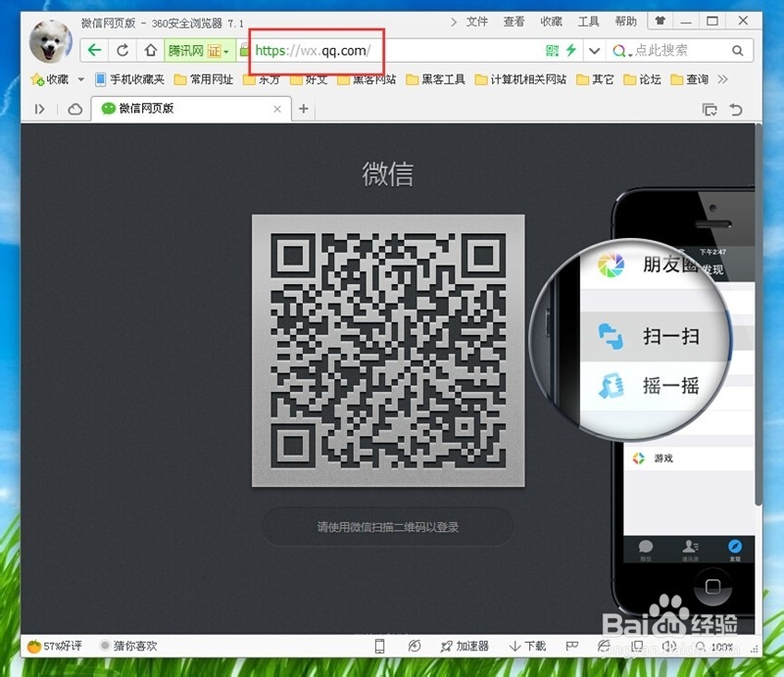Open a new tab with the plus button
This screenshot has width=784, height=677.
(x=304, y=109)
